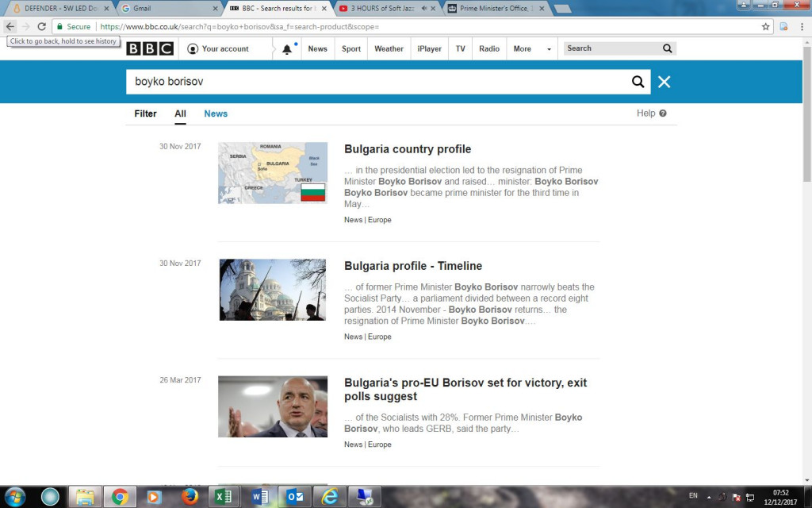Screen dimensions: 812x508
Task: Select the All filter tab
Action: [x=180, y=114]
